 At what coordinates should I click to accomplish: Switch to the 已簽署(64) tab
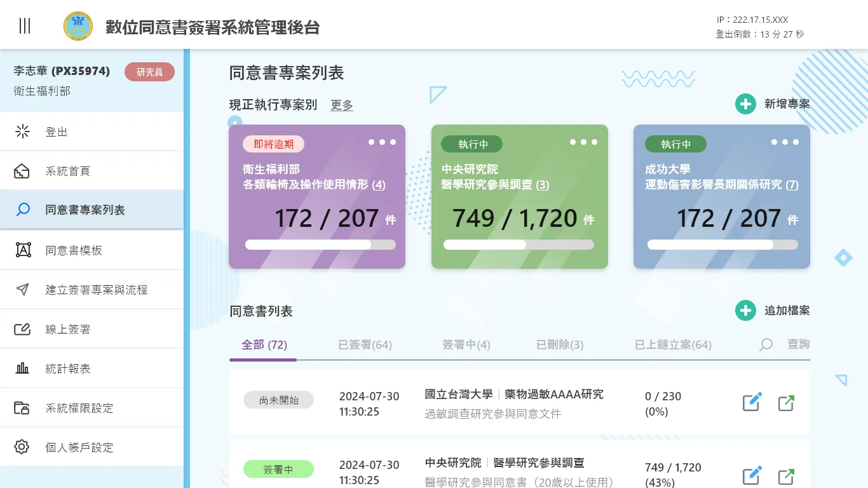(365, 345)
